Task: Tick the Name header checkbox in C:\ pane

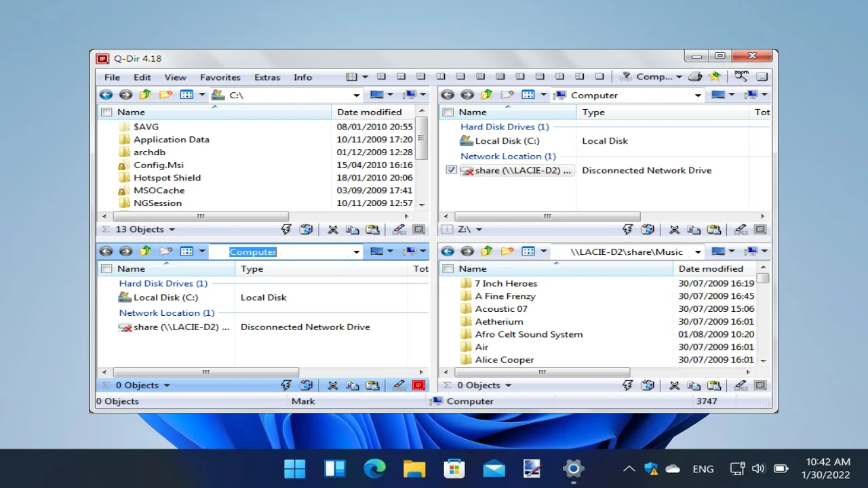Action: [x=106, y=112]
